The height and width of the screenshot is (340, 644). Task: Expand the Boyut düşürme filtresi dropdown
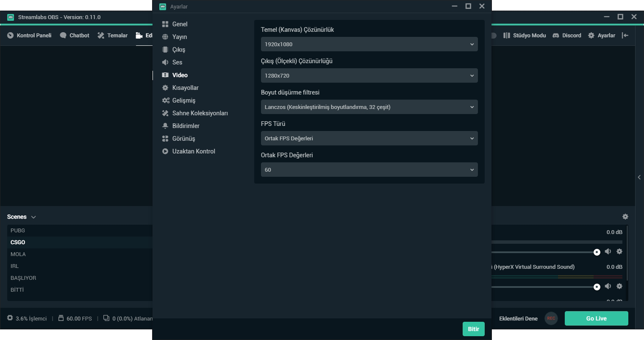[x=369, y=107]
